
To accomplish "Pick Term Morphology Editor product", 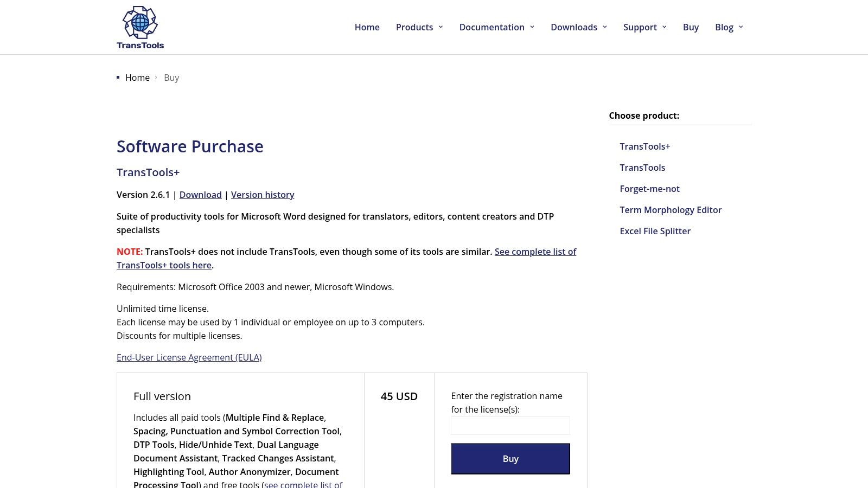I will coord(671,210).
